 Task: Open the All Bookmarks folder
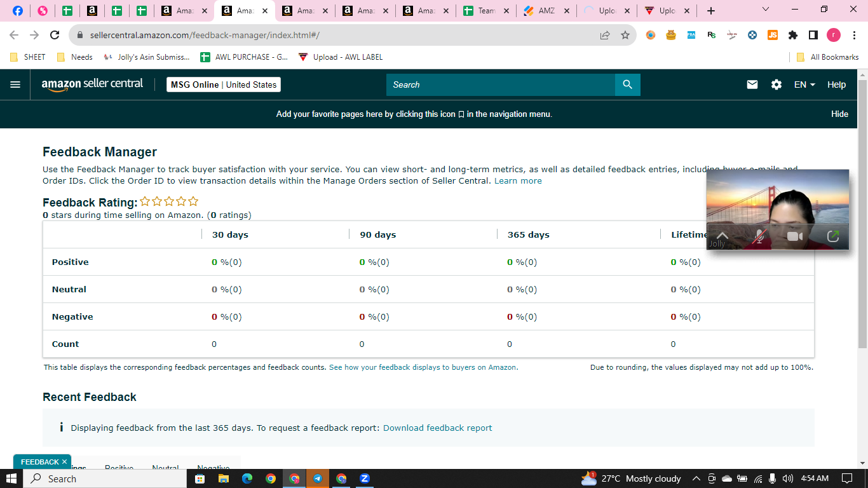pos(828,57)
